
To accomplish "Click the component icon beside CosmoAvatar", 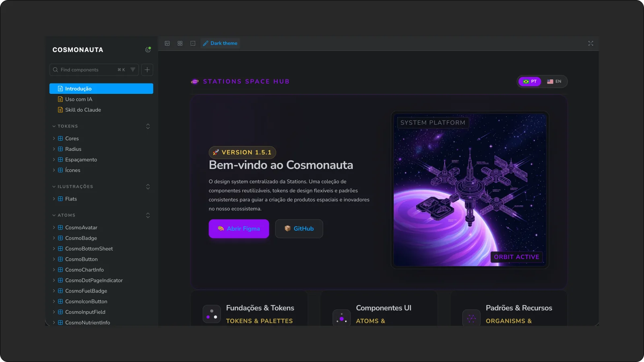I will pos(60,228).
